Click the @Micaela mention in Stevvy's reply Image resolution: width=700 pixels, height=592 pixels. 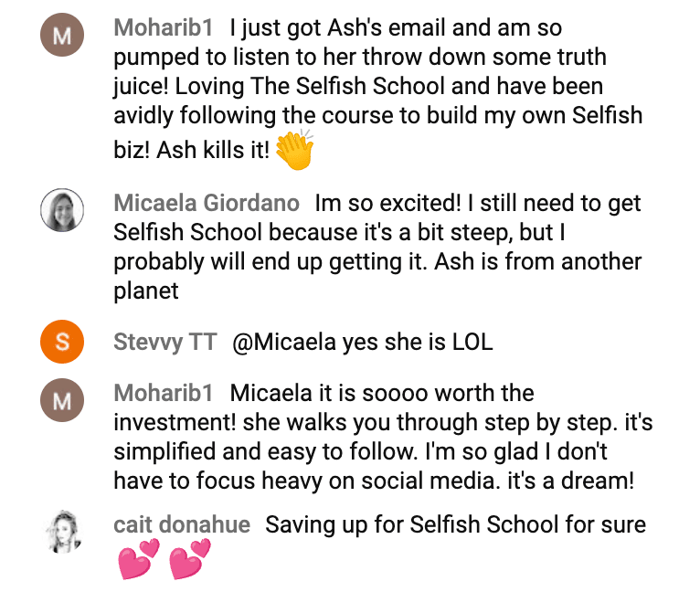coord(284,342)
